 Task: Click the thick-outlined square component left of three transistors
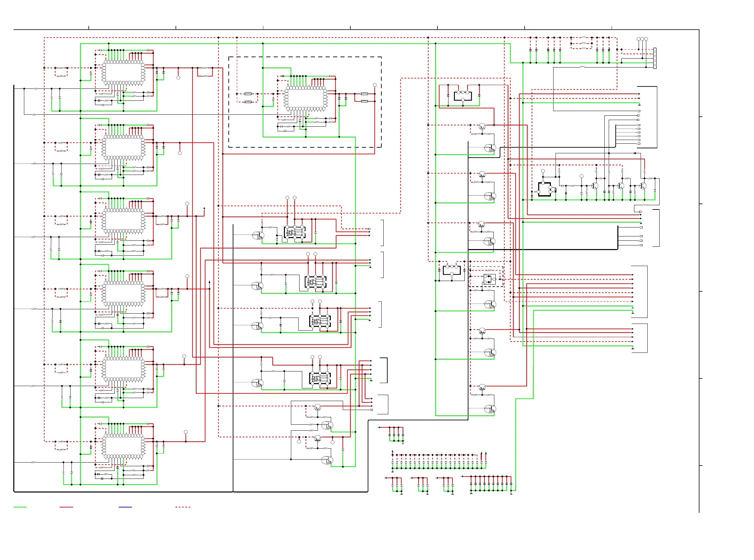544,189
